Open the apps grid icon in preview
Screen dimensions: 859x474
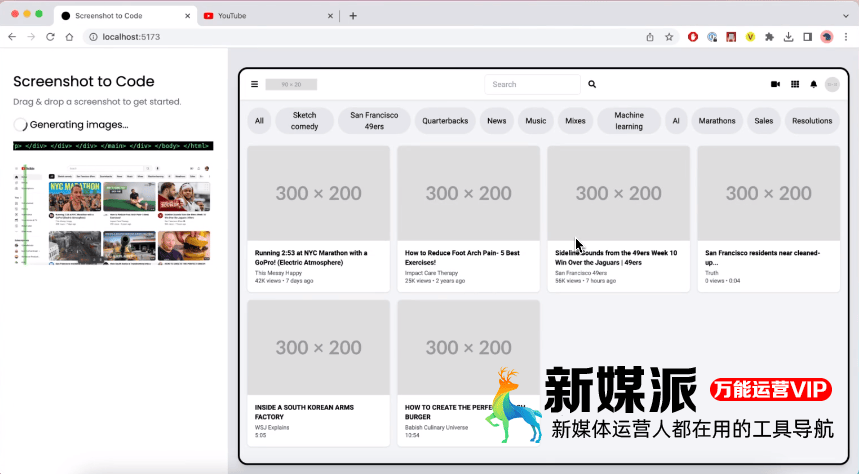click(x=795, y=84)
